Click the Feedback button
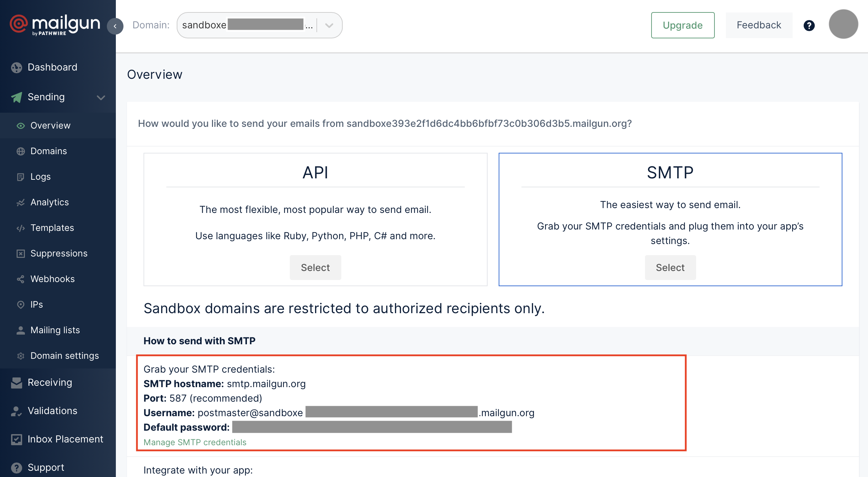Screen dimensions: 868x477 point(759,25)
